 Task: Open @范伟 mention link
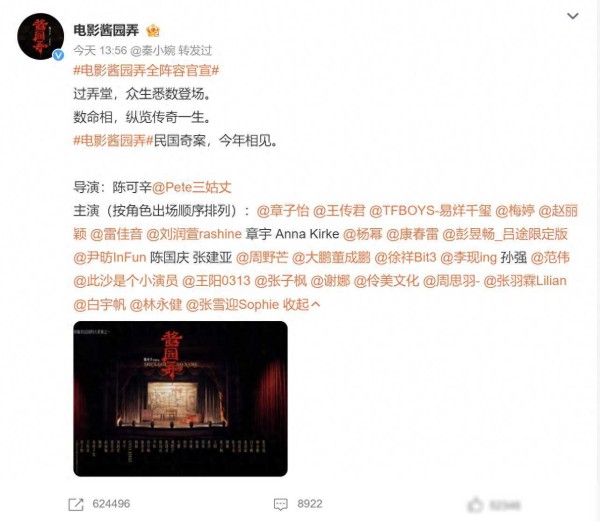pyautogui.click(x=550, y=257)
